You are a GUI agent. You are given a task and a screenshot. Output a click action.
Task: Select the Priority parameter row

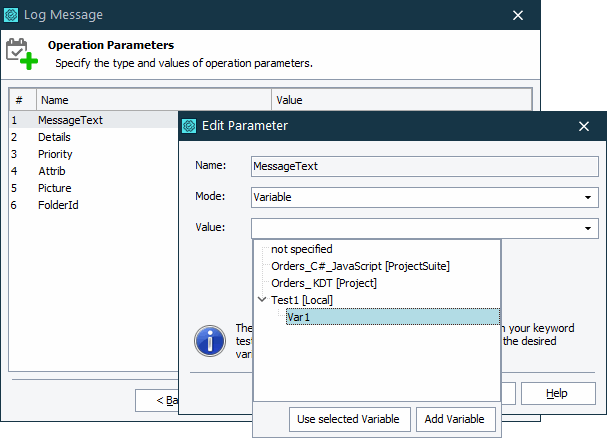pyautogui.click(x=55, y=154)
